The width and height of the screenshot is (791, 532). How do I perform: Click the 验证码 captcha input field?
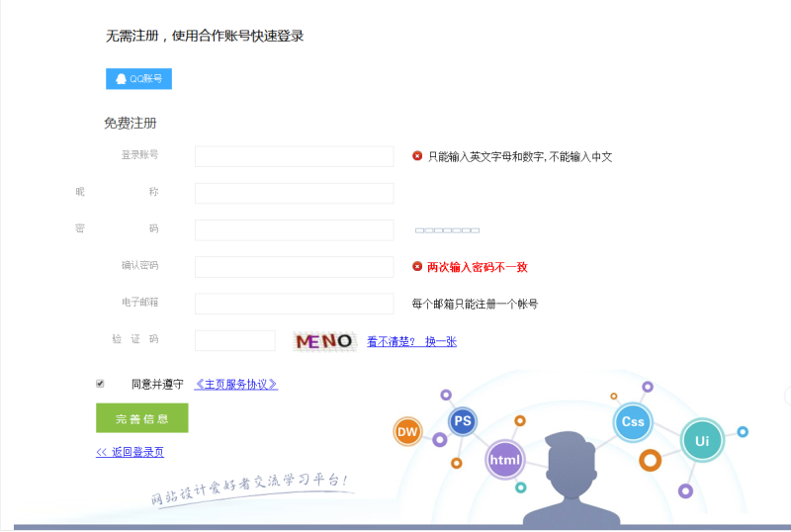tap(234, 340)
